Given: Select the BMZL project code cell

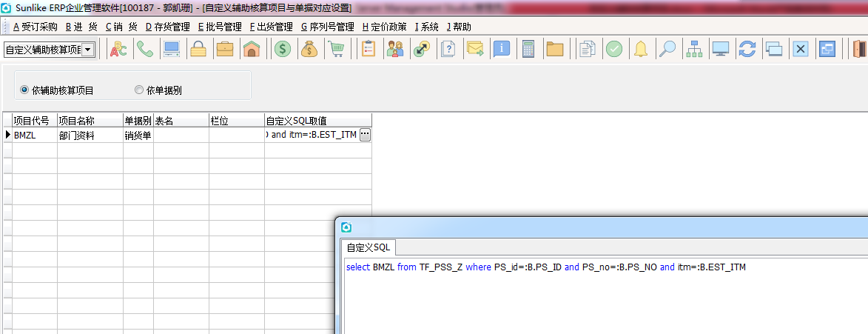Looking at the screenshot, I should (x=34, y=135).
